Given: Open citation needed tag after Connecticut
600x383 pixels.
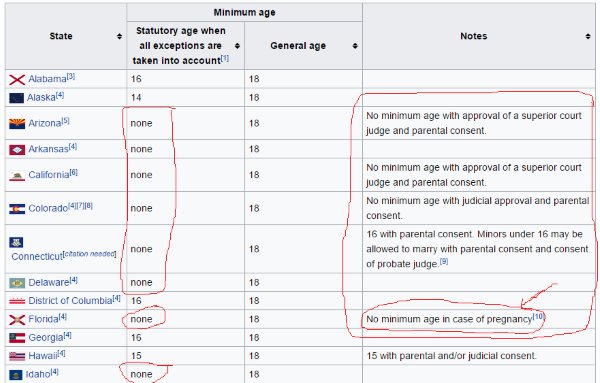Looking at the screenshot, I should pyautogui.click(x=89, y=254).
